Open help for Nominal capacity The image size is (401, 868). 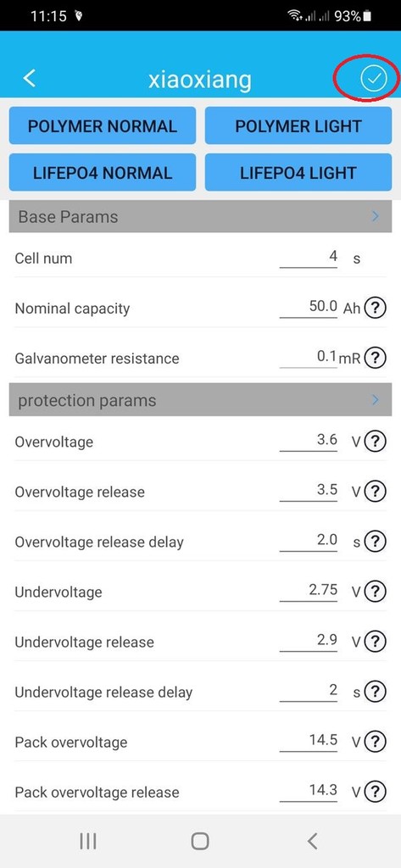click(376, 309)
